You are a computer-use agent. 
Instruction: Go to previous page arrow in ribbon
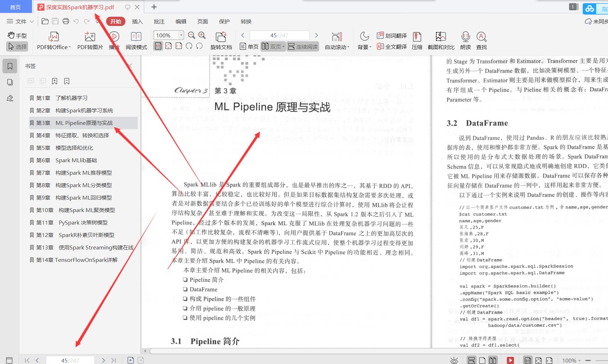click(243, 35)
